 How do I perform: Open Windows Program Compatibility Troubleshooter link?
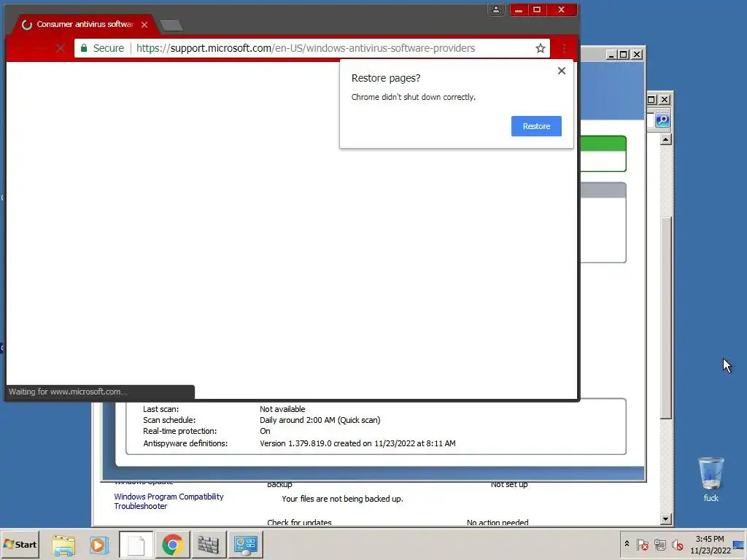coord(169,501)
